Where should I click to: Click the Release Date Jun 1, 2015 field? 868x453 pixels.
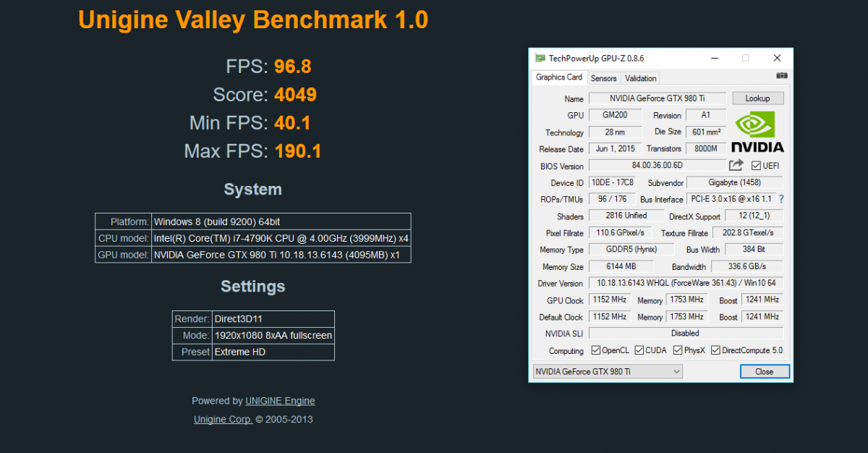(615, 148)
